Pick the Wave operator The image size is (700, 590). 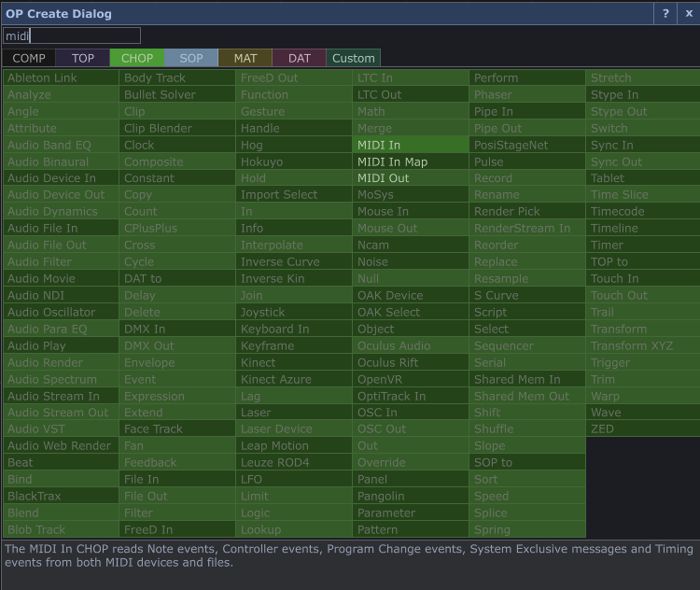coord(643,413)
